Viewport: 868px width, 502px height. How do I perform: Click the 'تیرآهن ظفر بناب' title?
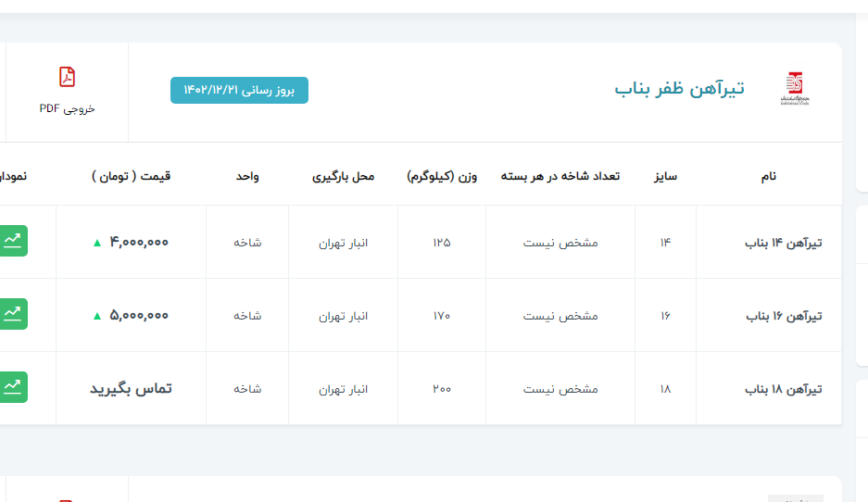[x=679, y=89]
